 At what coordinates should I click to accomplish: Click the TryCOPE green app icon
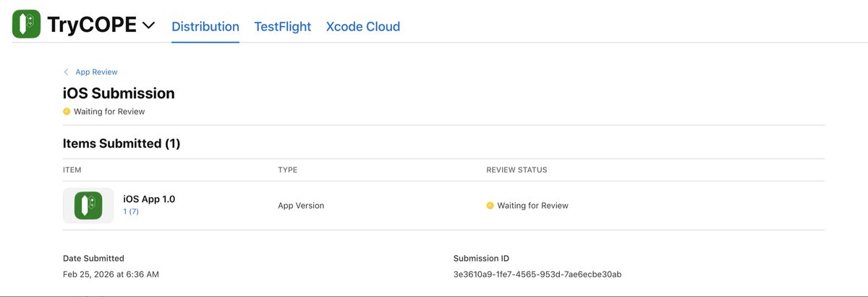click(x=26, y=25)
